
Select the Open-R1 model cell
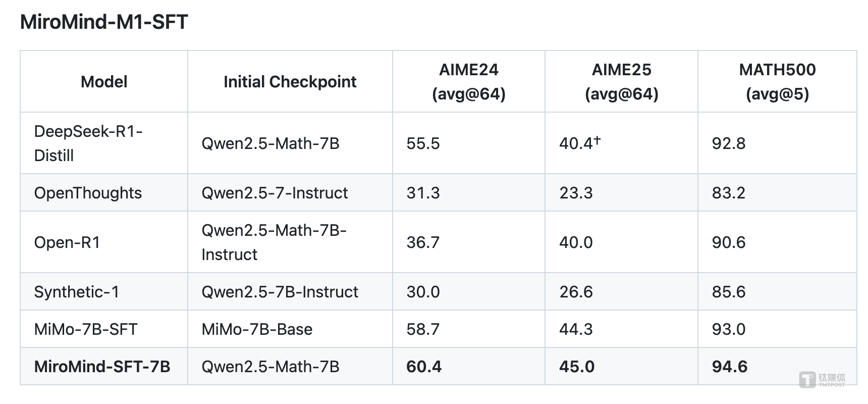pos(67,242)
